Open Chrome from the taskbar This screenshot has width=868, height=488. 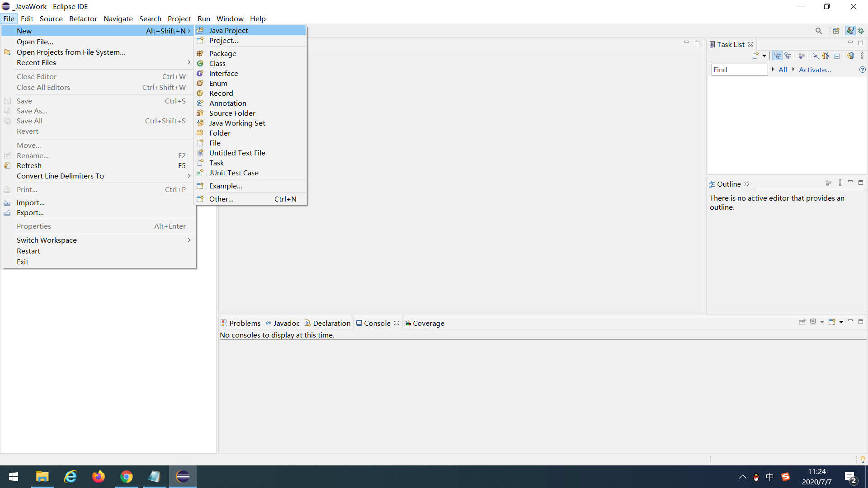[127, 477]
